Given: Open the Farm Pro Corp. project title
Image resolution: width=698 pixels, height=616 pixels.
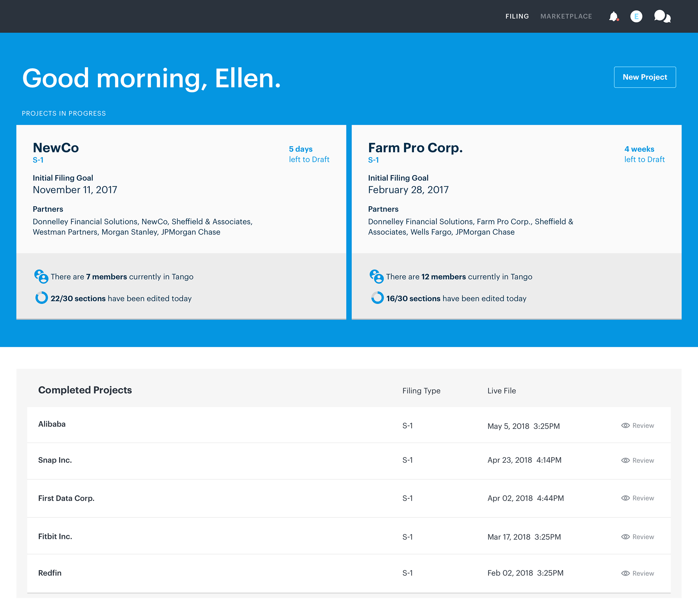Looking at the screenshot, I should (415, 148).
